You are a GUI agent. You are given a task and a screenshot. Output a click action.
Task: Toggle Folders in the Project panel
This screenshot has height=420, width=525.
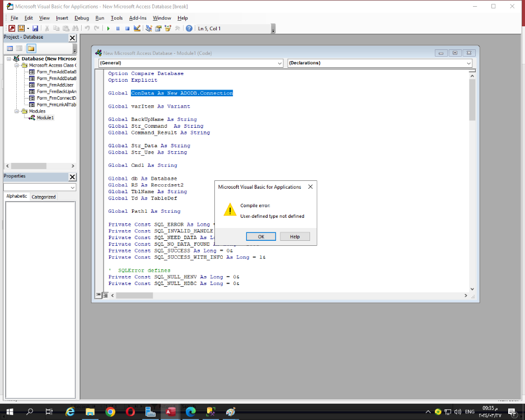click(31, 49)
